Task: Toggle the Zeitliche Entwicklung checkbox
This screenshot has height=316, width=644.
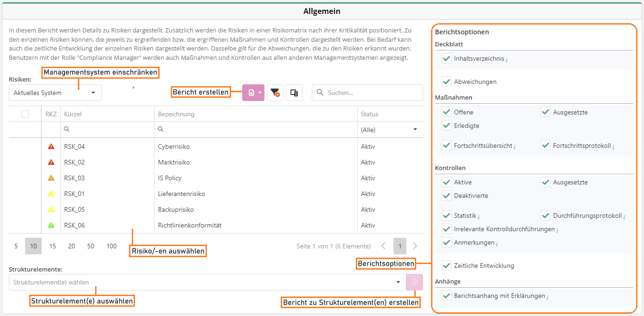Action: (447, 265)
